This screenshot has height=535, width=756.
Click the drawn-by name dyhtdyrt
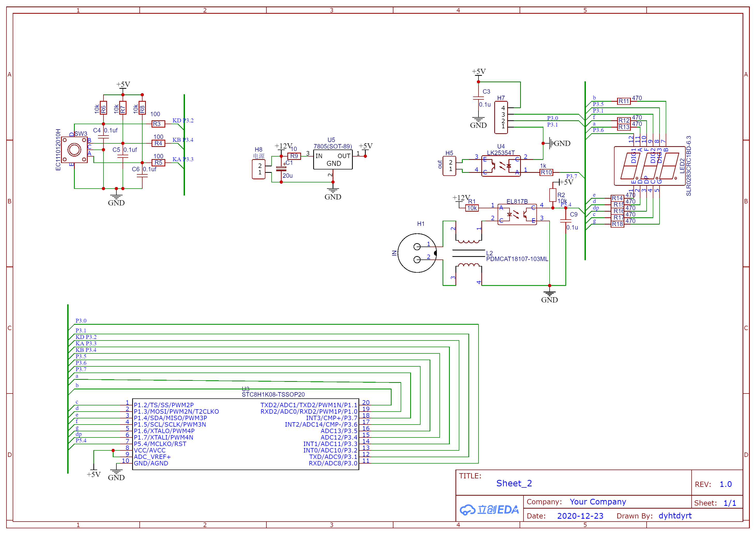(675, 516)
